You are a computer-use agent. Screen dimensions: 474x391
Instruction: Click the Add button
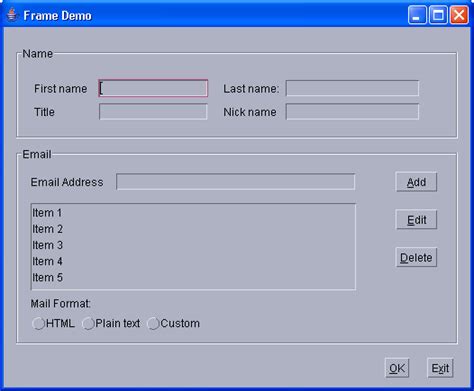point(416,182)
